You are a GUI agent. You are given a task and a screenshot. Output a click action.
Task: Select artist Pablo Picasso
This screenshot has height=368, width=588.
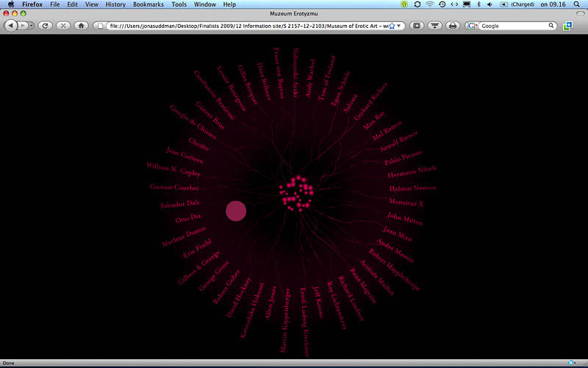[x=403, y=158]
